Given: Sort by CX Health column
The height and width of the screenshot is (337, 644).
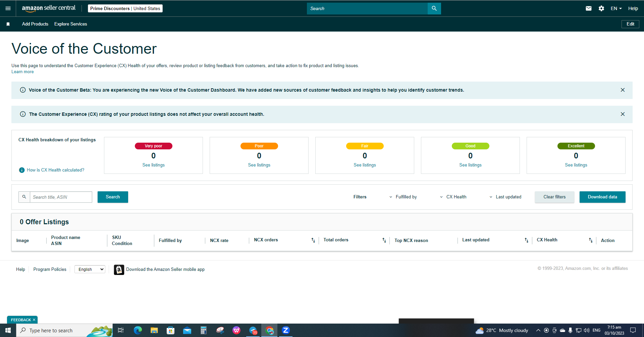Looking at the screenshot, I should 591,240.
